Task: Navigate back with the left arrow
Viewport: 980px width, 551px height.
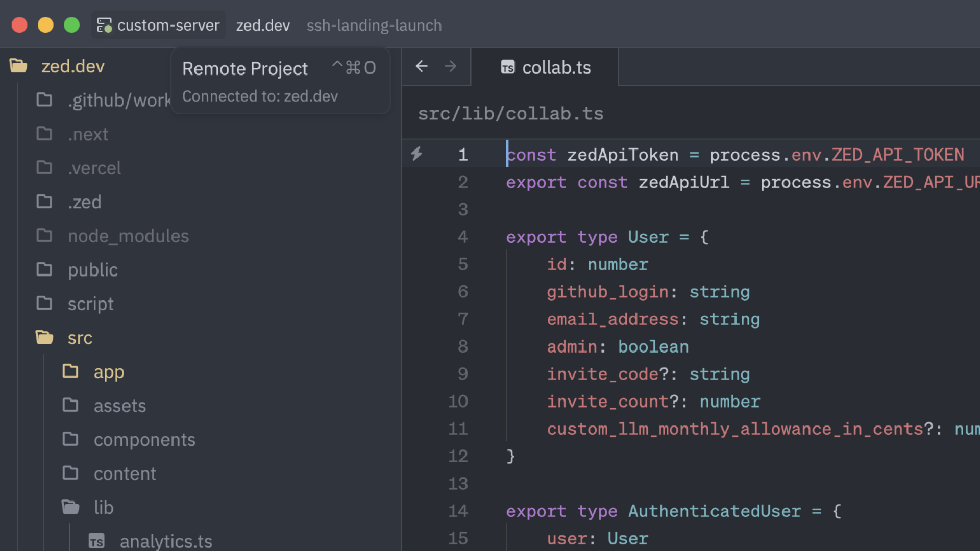Action: click(422, 67)
